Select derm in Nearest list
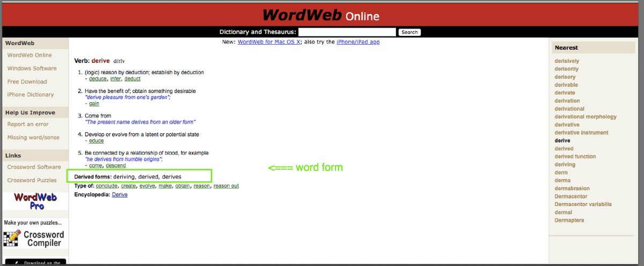The image size is (644, 266). 561,172
